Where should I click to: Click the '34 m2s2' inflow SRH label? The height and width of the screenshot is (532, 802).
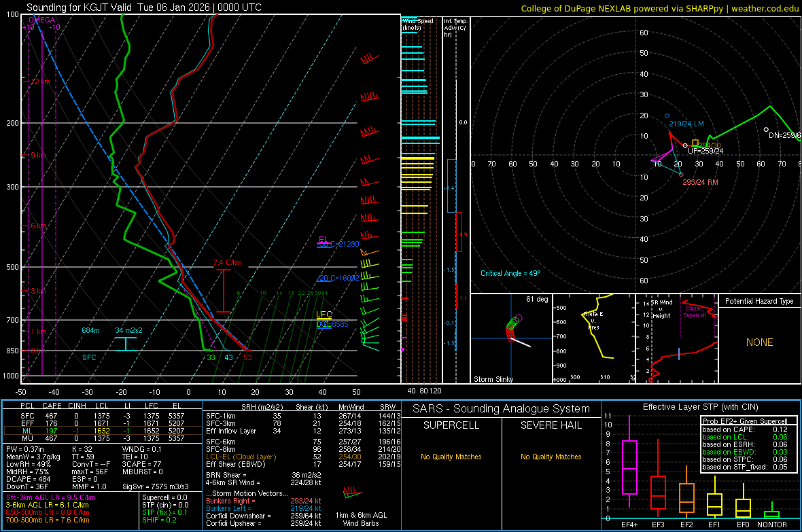(128, 330)
